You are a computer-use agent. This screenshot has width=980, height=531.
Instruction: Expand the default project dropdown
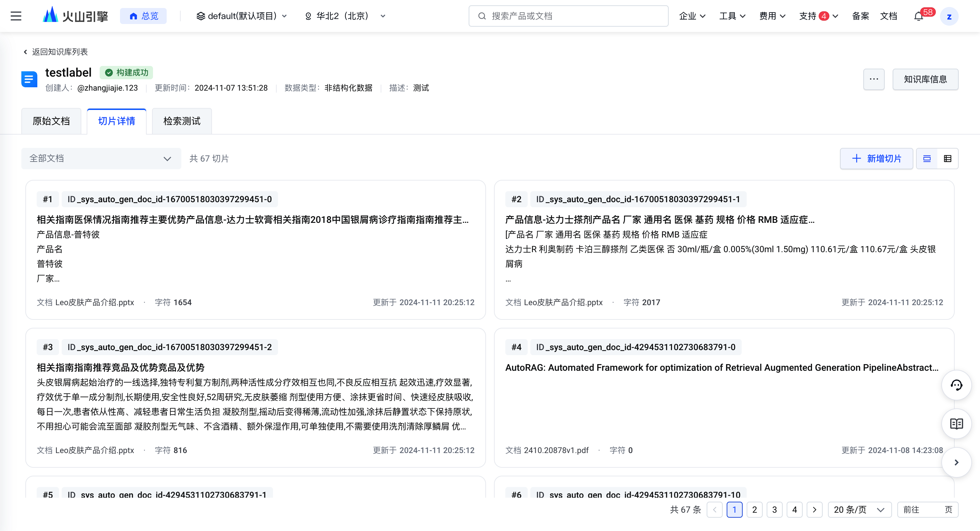242,16
